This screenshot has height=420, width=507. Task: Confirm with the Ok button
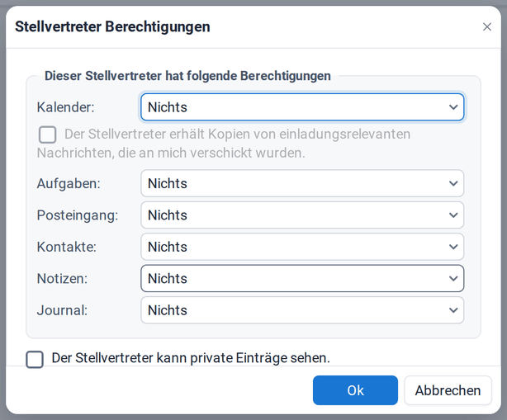pyautogui.click(x=355, y=390)
